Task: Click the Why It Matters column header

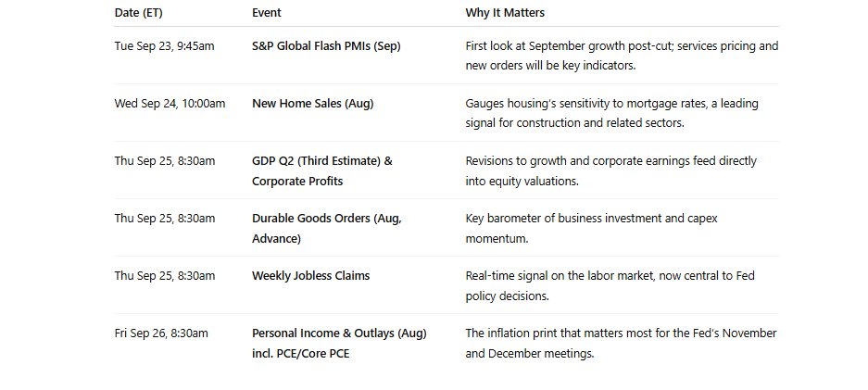Action: (x=505, y=13)
